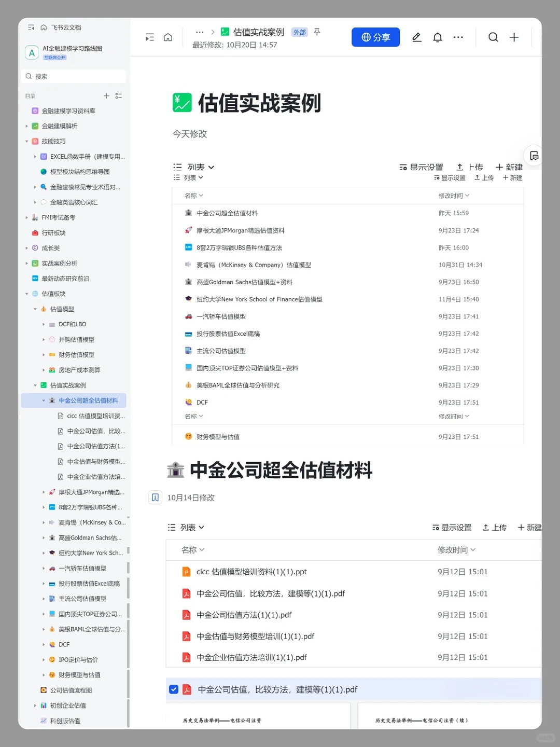Click the plus icon in top bar

(x=514, y=37)
